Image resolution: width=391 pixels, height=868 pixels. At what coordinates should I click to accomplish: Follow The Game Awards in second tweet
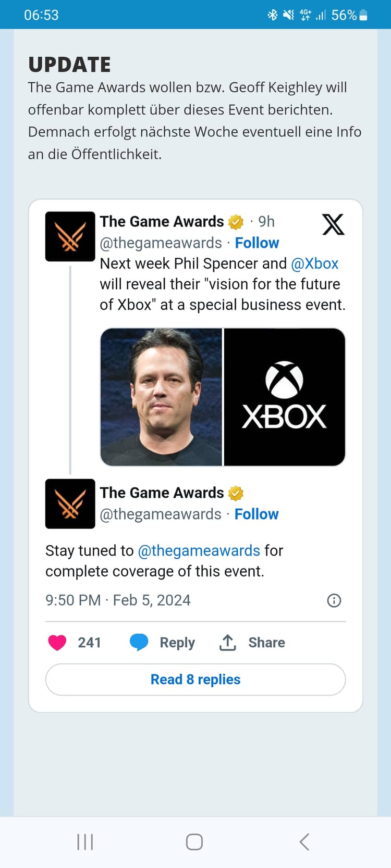pyautogui.click(x=256, y=514)
